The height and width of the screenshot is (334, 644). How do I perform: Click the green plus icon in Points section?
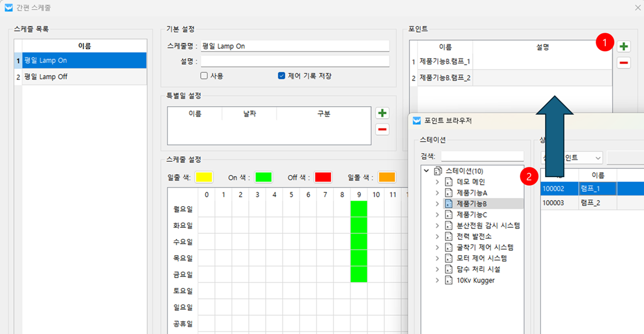(x=624, y=46)
